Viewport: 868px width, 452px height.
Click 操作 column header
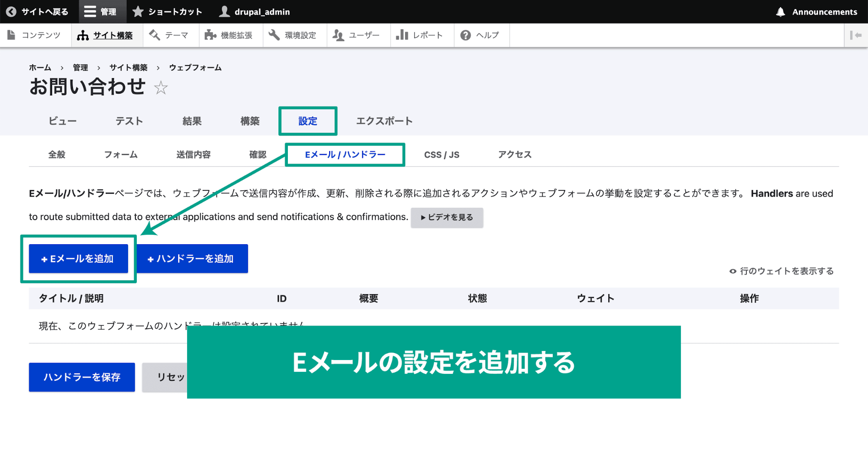[x=749, y=298]
